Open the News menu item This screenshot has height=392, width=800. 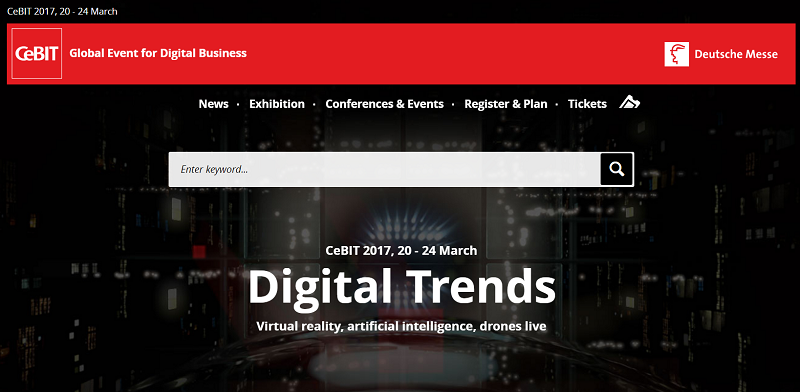tap(213, 104)
